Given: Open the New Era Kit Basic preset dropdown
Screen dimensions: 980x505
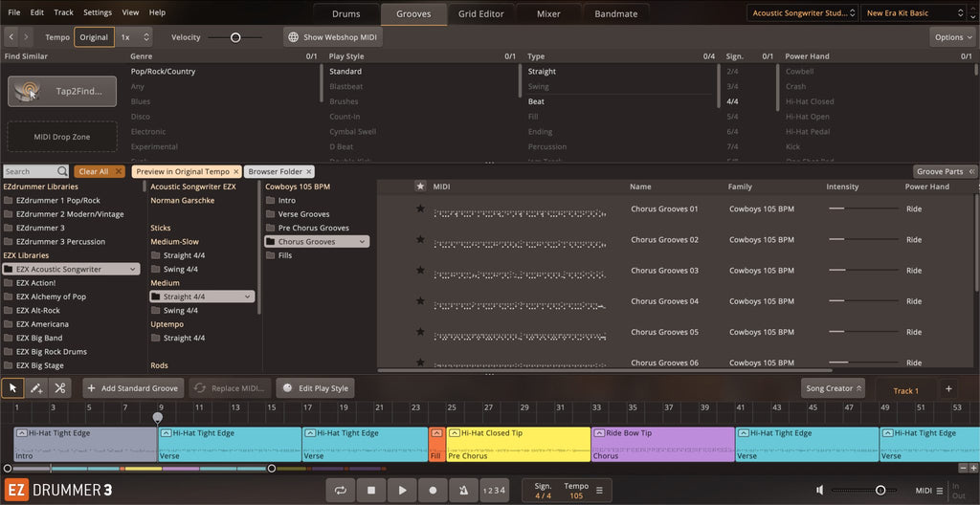Looking at the screenshot, I should [914, 12].
